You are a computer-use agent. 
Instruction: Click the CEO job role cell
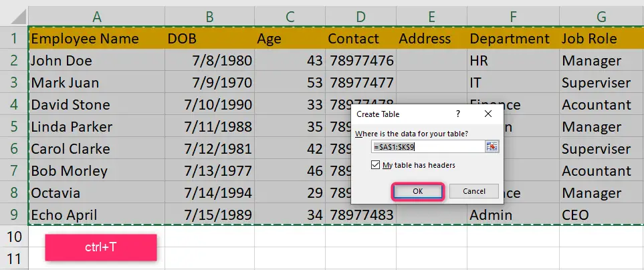pos(601,215)
